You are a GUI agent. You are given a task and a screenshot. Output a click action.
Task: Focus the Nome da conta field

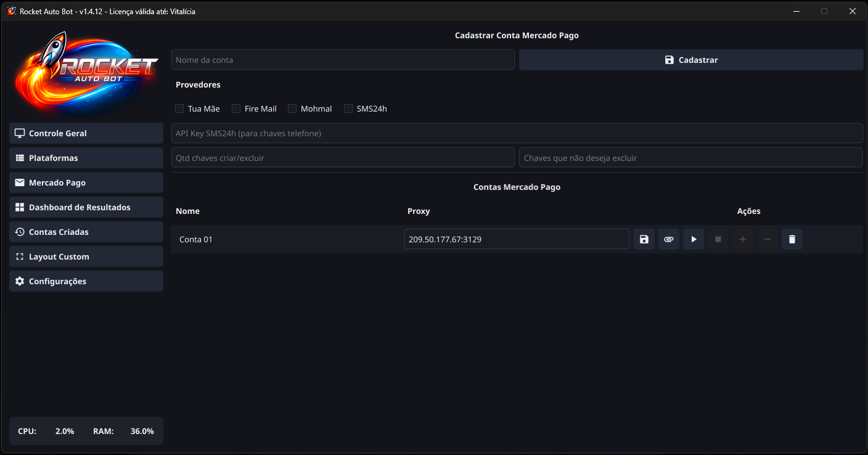pyautogui.click(x=343, y=60)
